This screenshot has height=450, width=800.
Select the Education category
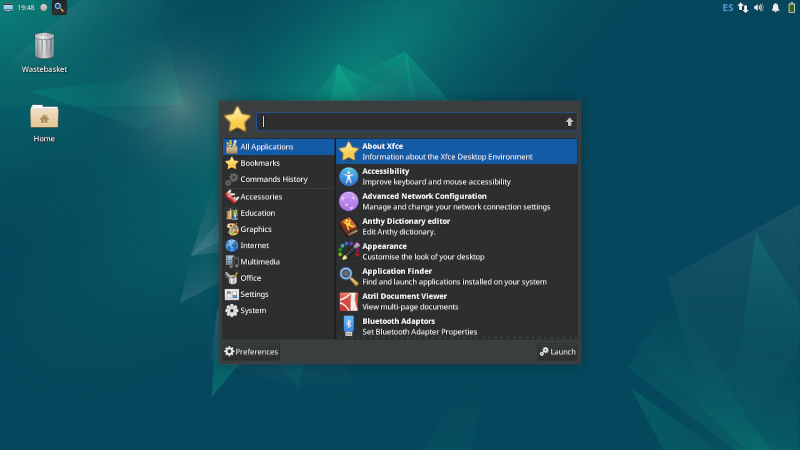(279, 213)
